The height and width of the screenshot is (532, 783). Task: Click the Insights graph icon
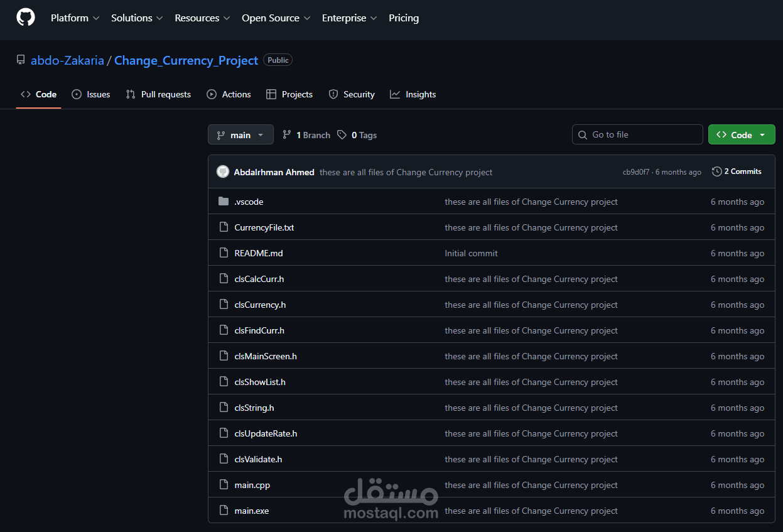394,94
